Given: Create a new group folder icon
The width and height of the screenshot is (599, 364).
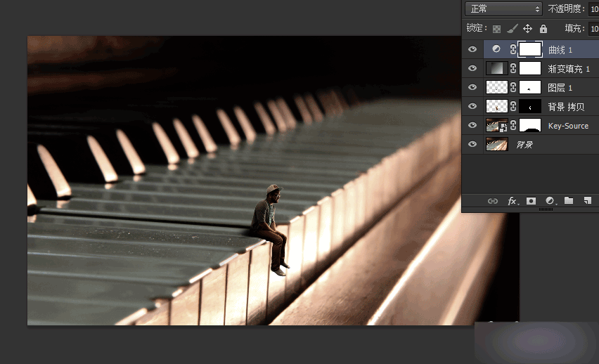Looking at the screenshot, I should click(x=569, y=200).
